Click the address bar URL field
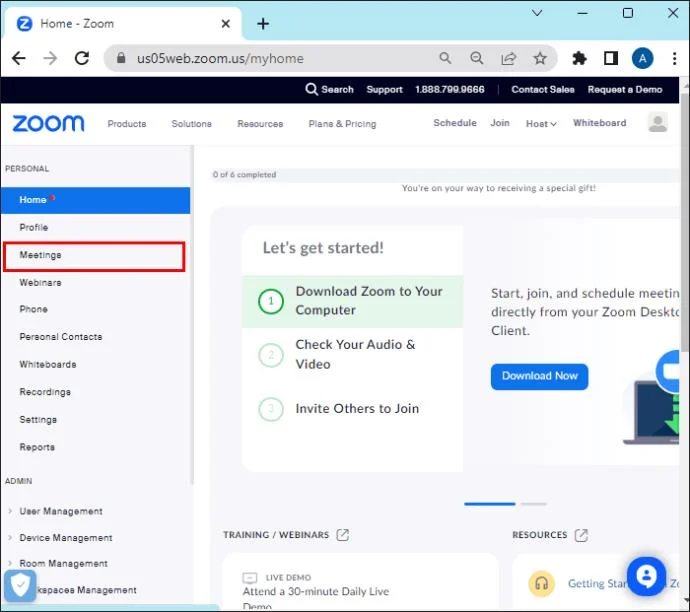The image size is (690, 612). pyautogui.click(x=220, y=59)
